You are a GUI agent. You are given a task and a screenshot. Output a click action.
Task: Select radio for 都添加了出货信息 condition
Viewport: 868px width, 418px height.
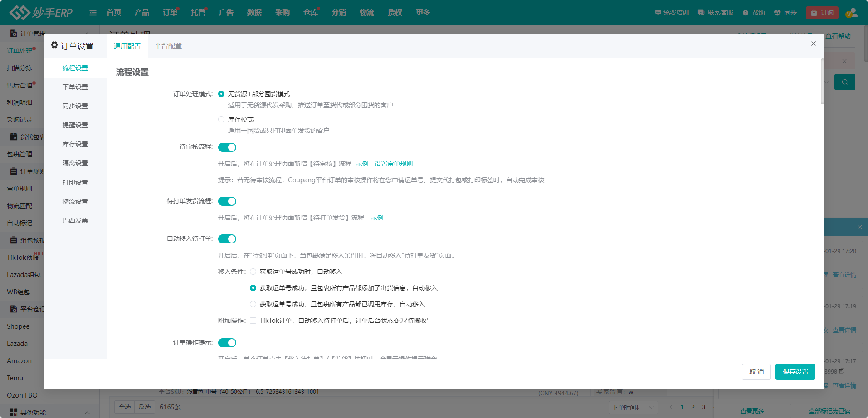(x=253, y=288)
